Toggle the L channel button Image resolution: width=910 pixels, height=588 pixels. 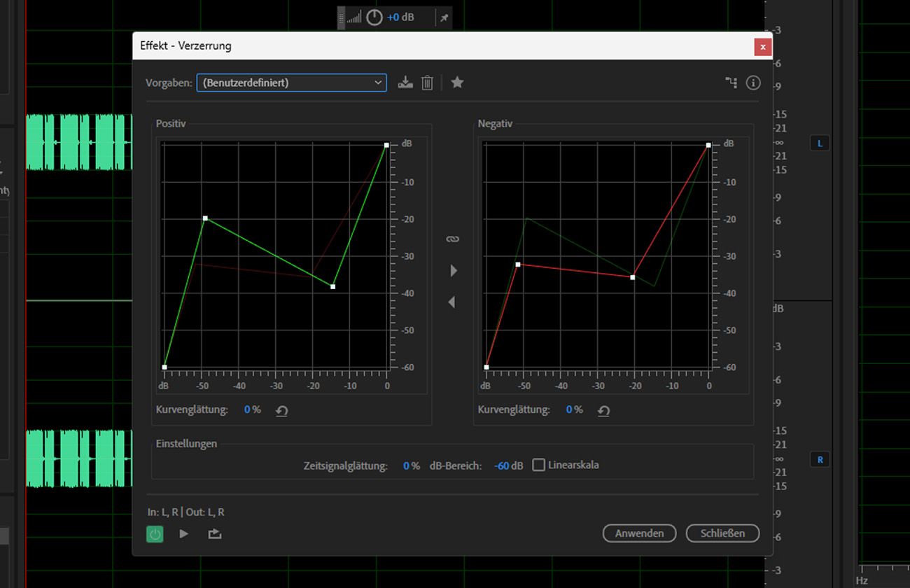[820, 143]
